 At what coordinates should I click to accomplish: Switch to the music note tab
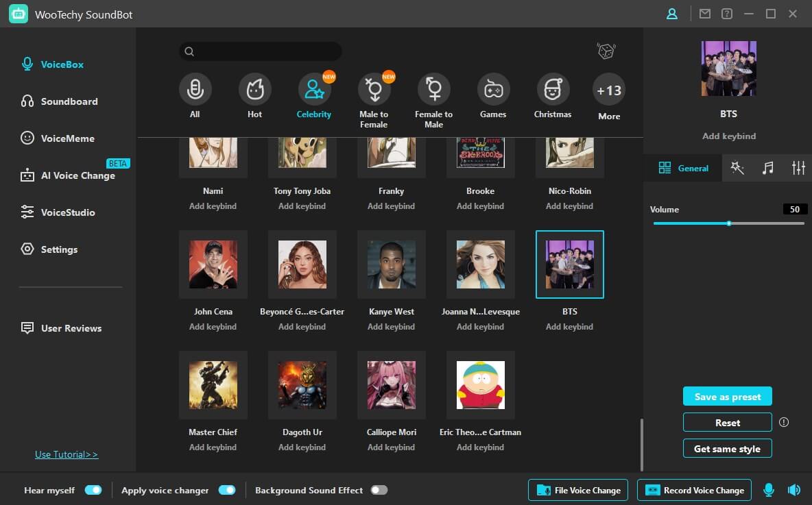coord(767,168)
